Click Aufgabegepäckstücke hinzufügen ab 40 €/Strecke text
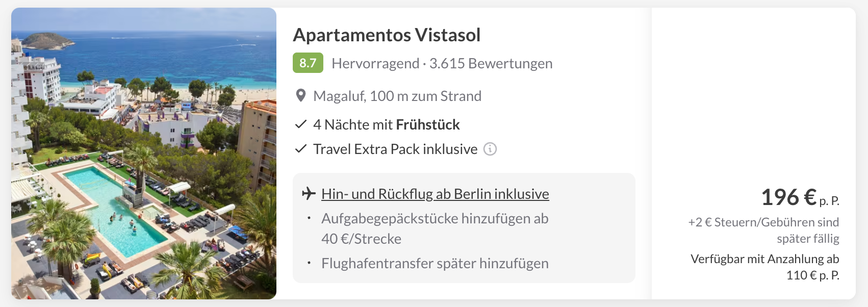 435,228
